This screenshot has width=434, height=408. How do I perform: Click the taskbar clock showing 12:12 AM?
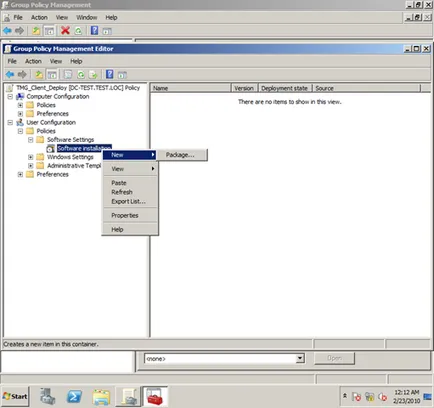click(x=406, y=396)
